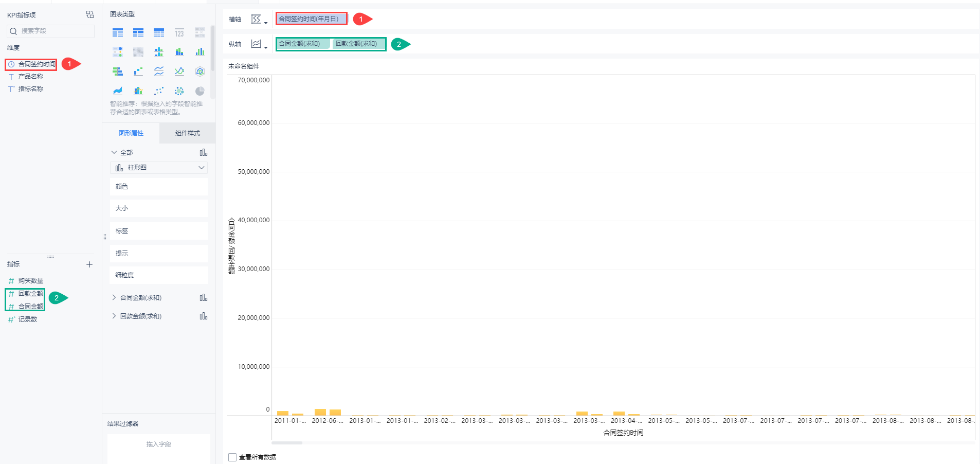
Task: Choose the KPI indicator card (123) type
Action: [x=179, y=33]
